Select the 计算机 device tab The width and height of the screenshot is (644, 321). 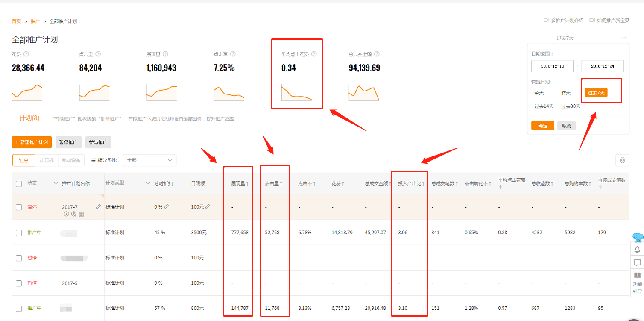pyautogui.click(x=46, y=160)
